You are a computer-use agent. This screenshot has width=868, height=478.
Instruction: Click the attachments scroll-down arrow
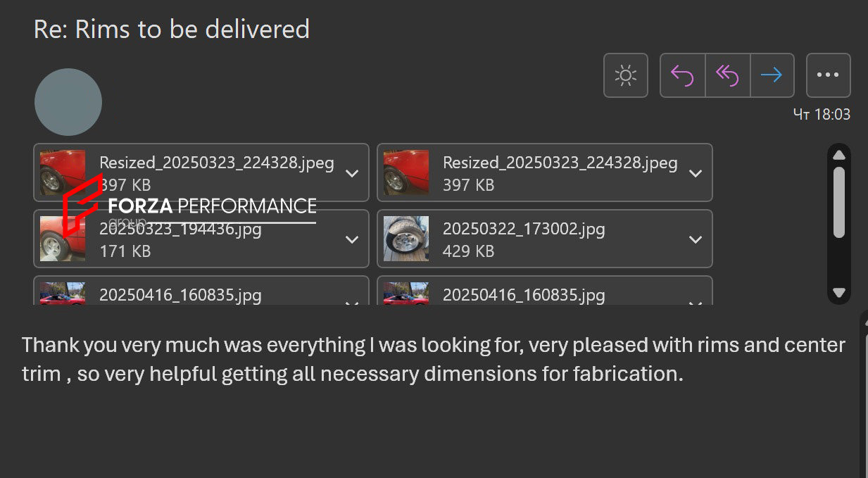tap(838, 292)
